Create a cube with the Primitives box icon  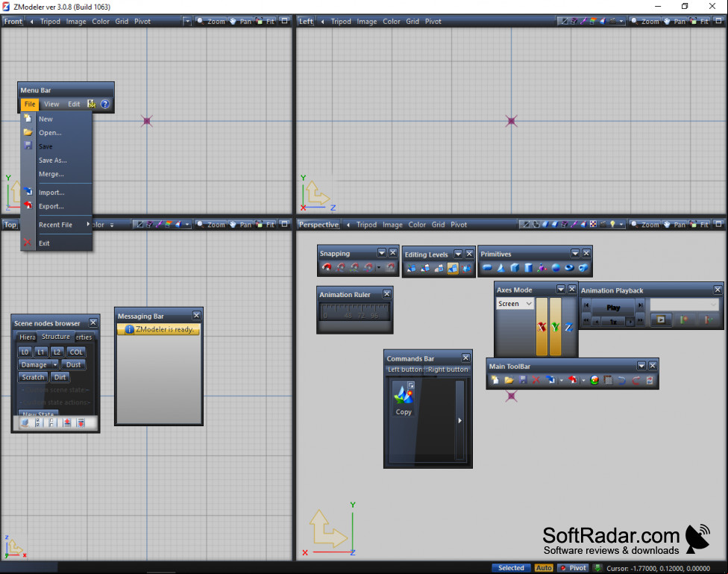515,268
